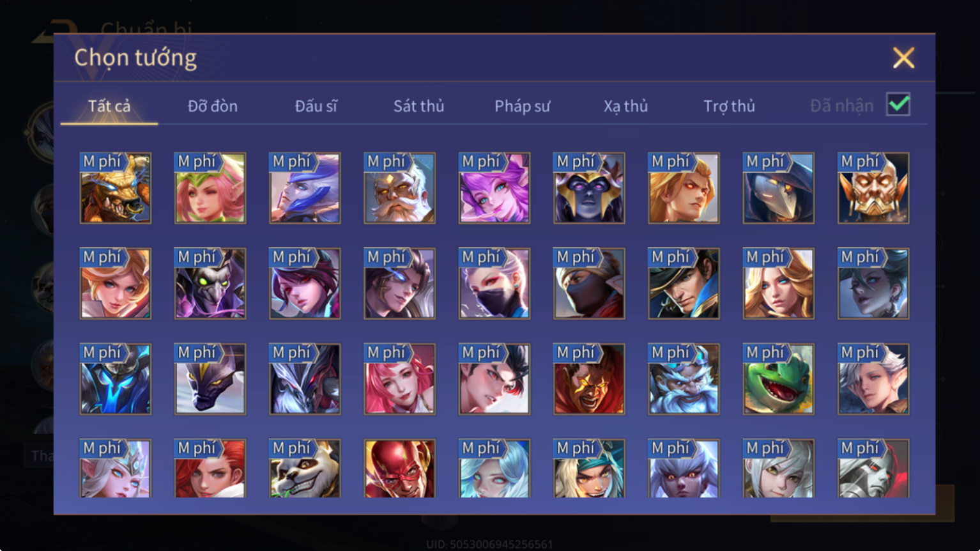
Task: Choose the blue ice-bearded dwarf hero
Action: pos(684,379)
